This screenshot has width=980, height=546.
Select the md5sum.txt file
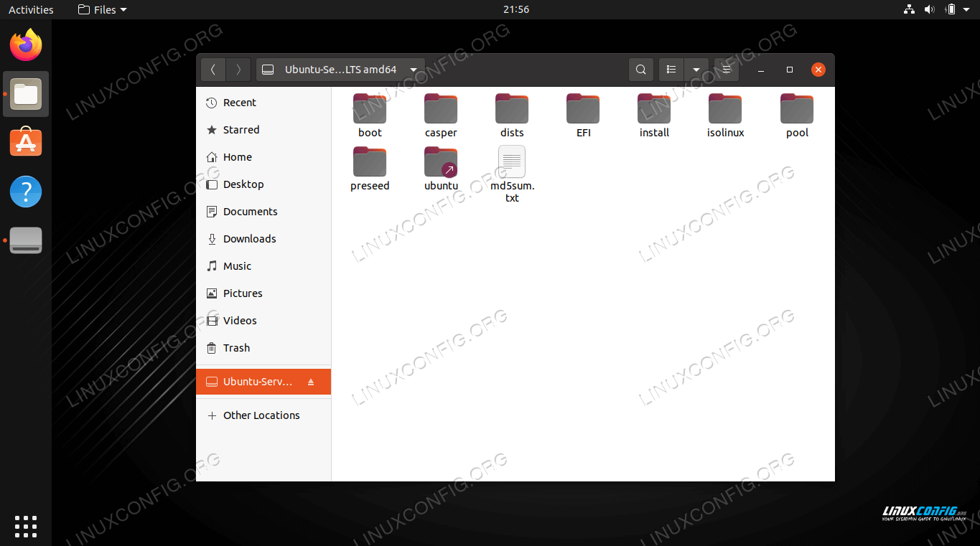tap(512, 174)
